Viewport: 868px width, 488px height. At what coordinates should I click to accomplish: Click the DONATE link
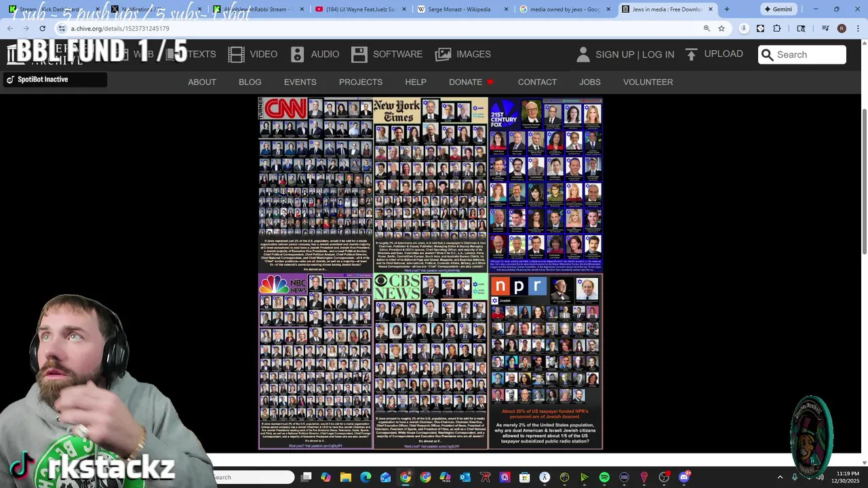tap(465, 82)
